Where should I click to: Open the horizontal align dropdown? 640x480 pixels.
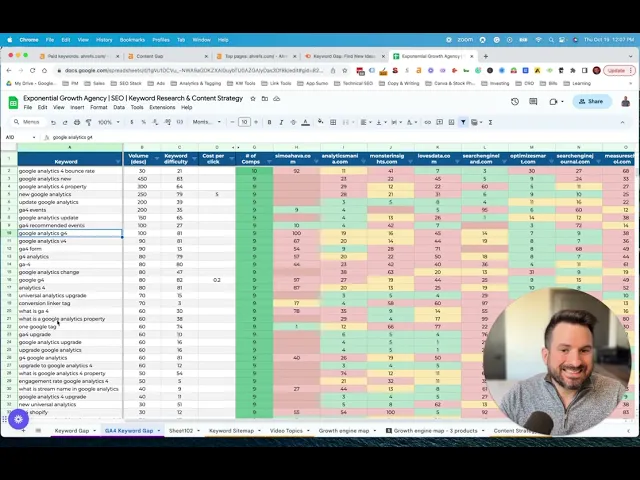click(365, 122)
